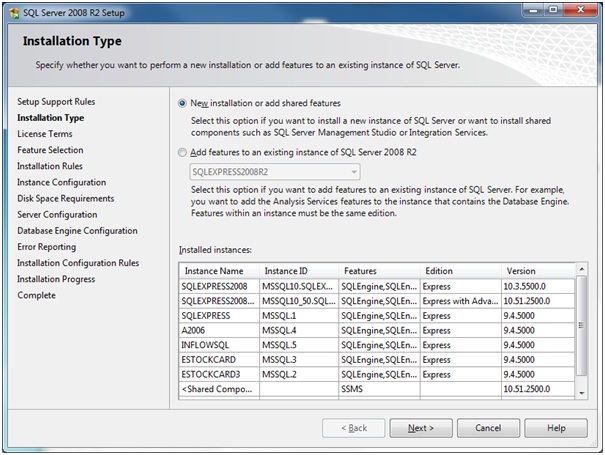The image size is (605, 455).
Task: Minimize the SQL Server Setup window
Action: coord(533,10)
